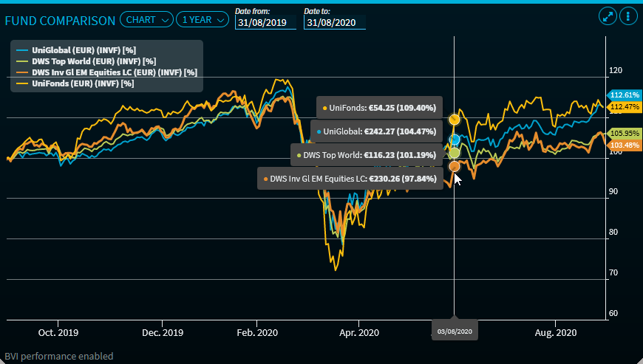This screenshot has width=643, height=364.
Task: Open the three-dot more options menu
Action: [627, 16]
